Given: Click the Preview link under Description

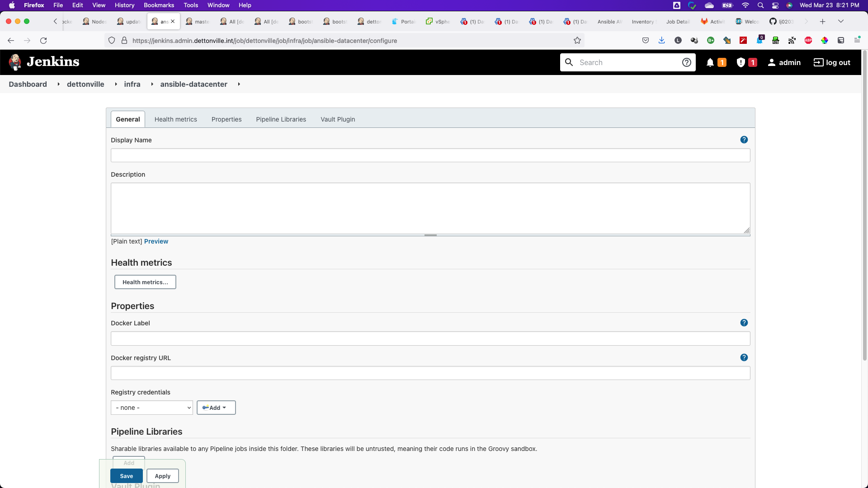Looking at the screenshot, I should click(x=156, y=242).
